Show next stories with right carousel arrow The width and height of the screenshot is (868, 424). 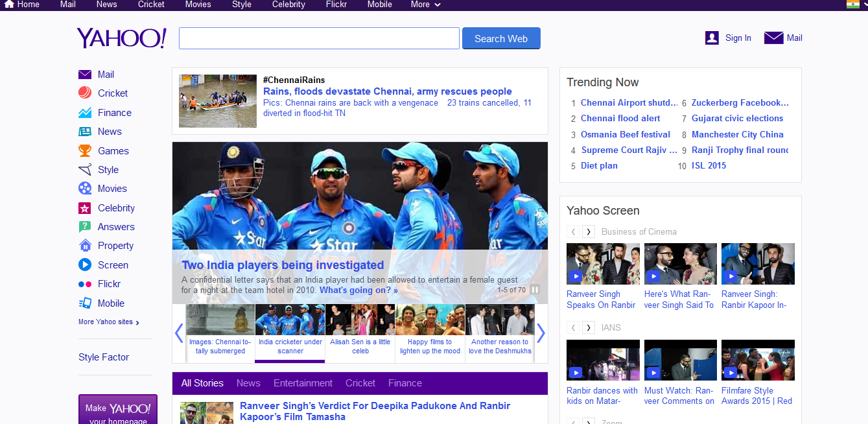point(541,333)
